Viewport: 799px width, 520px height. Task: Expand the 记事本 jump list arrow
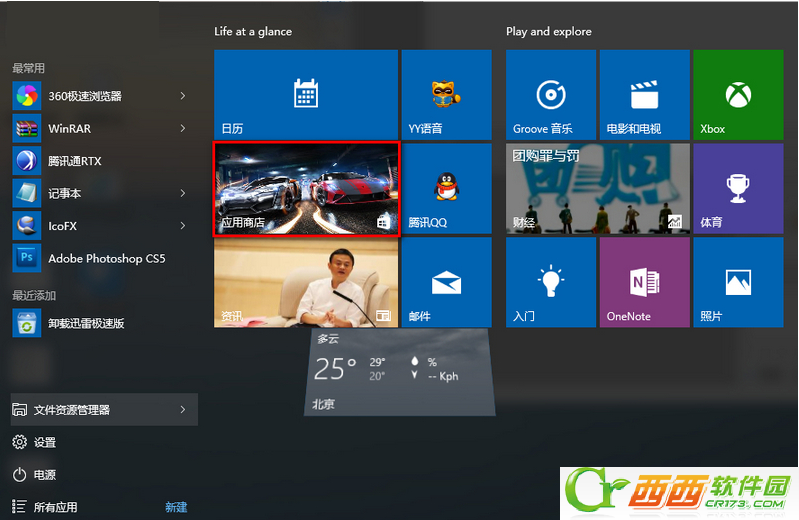(183, 193)
